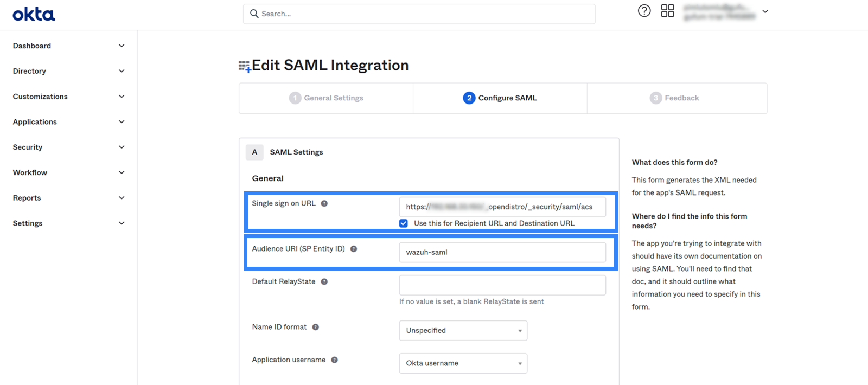The image size is (868, 385).
Task: Click the magnifier icon in search bar
Action: coord(254,14)
